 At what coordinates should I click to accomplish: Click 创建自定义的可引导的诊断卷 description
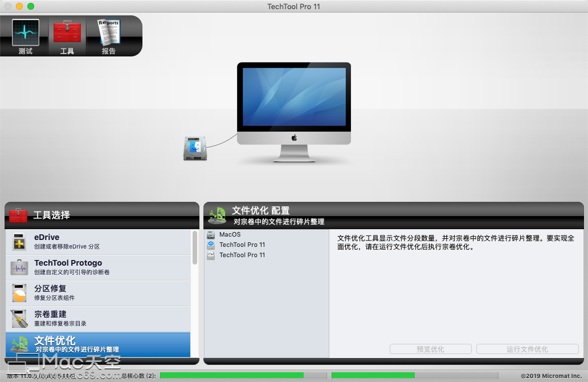click(72, 272)
